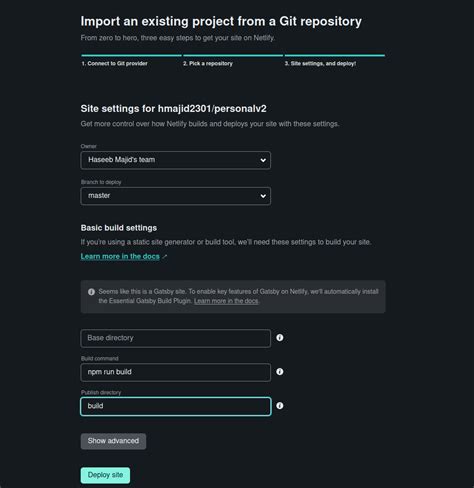Click the info icon in Gatsby notice

click(91, 292)
